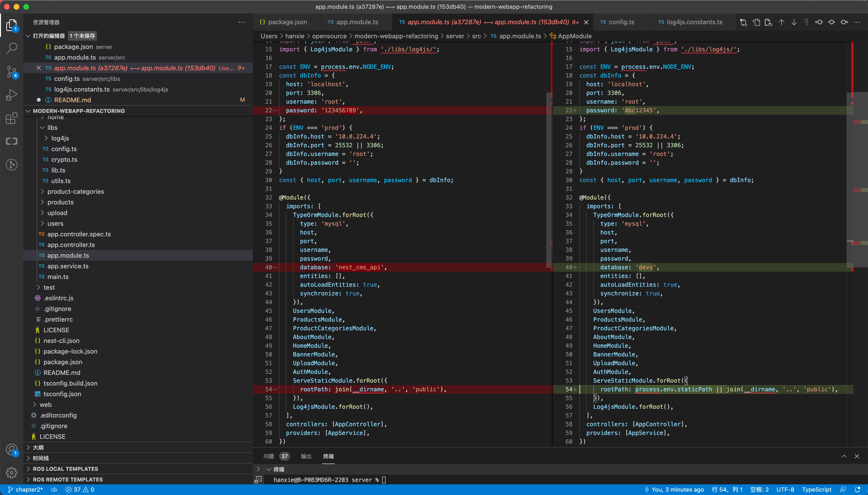Open the Search view in activity bar
The image size is (868, 495).
pyautogui.click(x=12, y=48)
